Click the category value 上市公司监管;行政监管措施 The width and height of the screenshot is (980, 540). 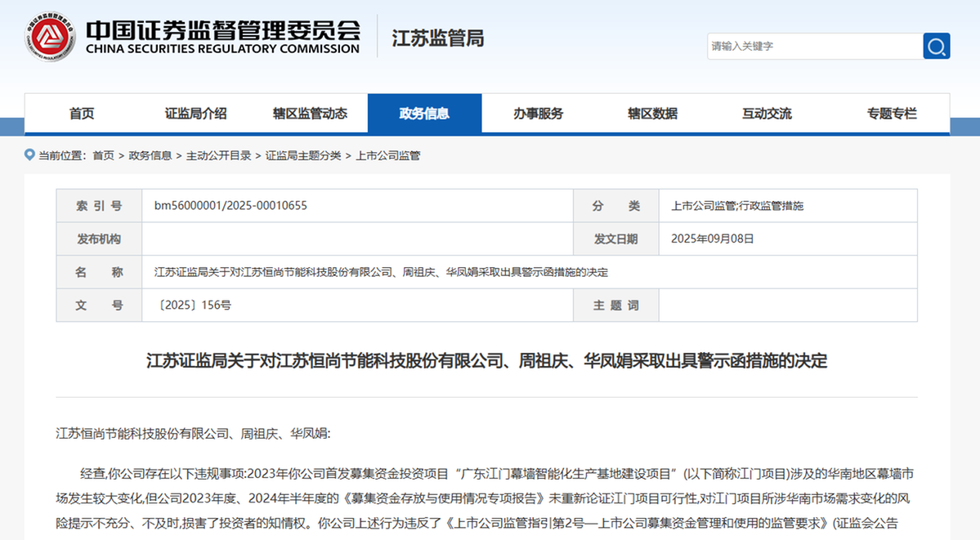tap(737, 206)
